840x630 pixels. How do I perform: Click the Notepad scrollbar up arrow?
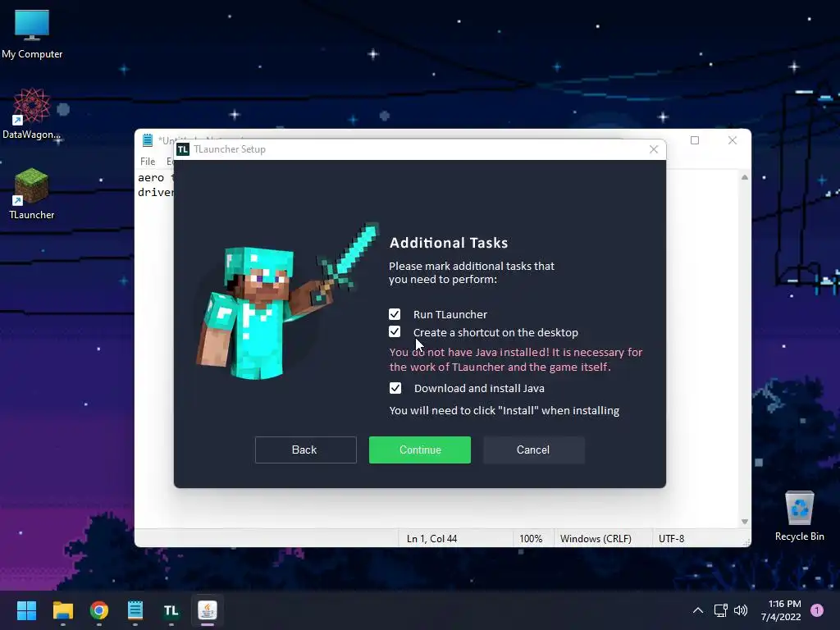744,177
